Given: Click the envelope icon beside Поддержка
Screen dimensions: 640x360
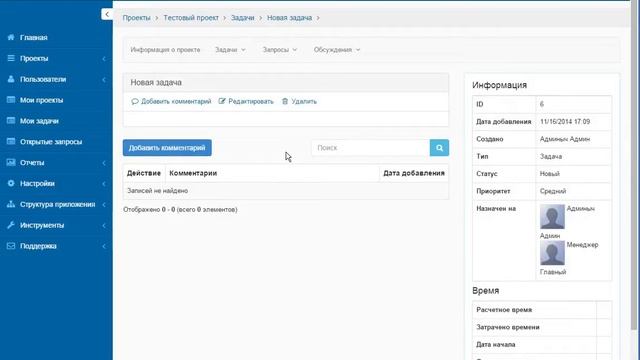Looking at the screenshot, I should (x=11, y=246).
